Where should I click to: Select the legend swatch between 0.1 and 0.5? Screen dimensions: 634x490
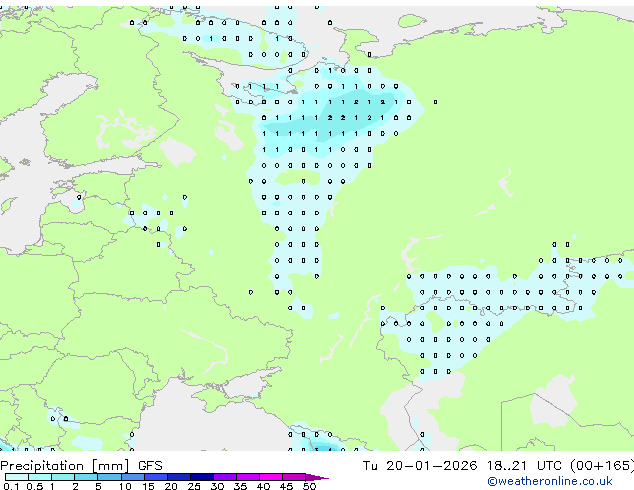point(17,477)
